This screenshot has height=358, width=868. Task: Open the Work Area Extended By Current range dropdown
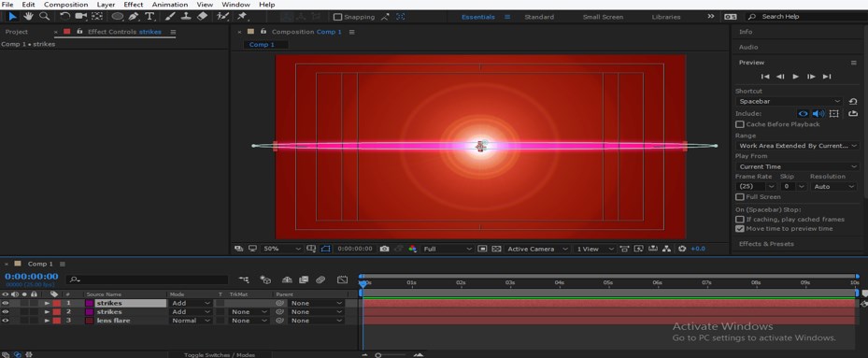pos(797,146)
